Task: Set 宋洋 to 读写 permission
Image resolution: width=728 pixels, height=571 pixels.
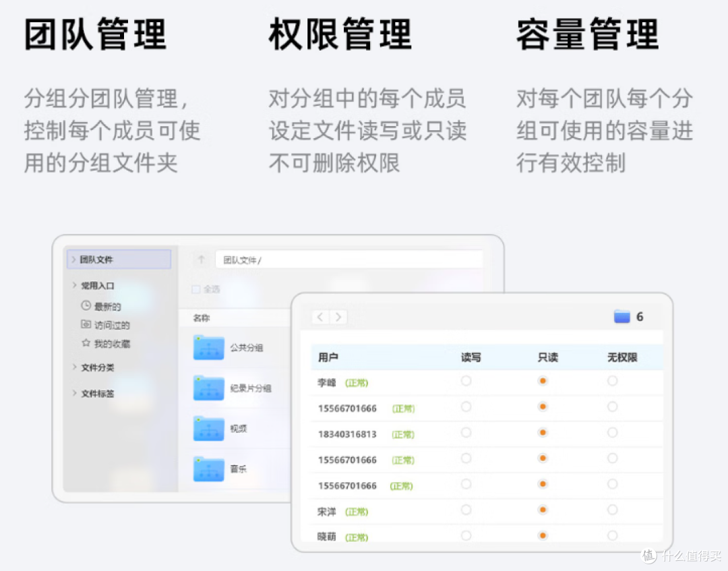Action: pos(466,510)
